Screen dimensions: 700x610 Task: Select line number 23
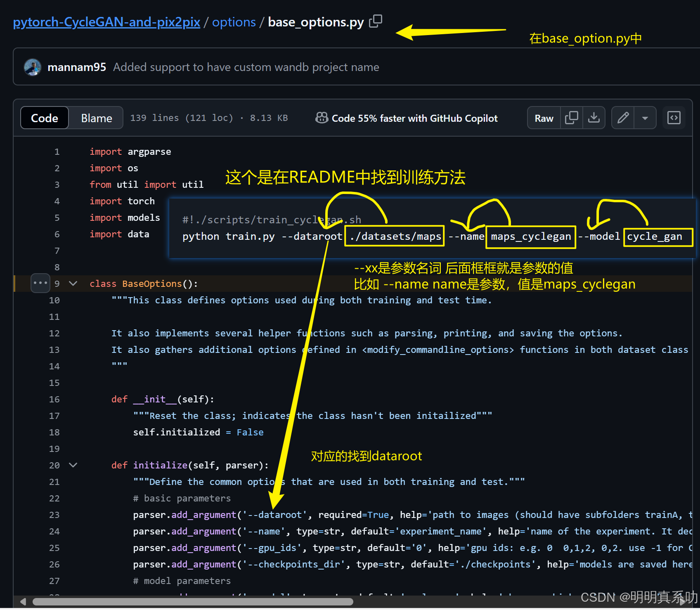point(54,515)
